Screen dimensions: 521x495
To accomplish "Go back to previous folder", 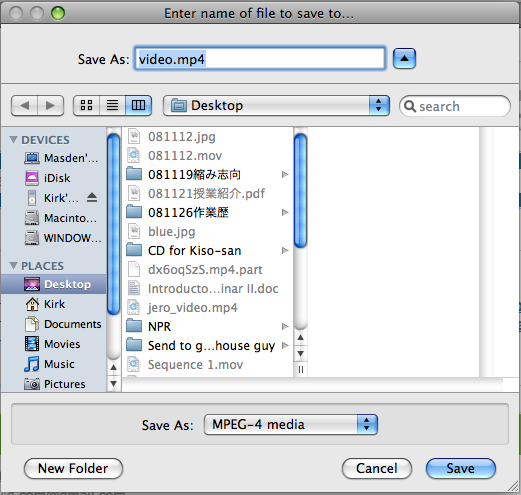I will [24, 106].
